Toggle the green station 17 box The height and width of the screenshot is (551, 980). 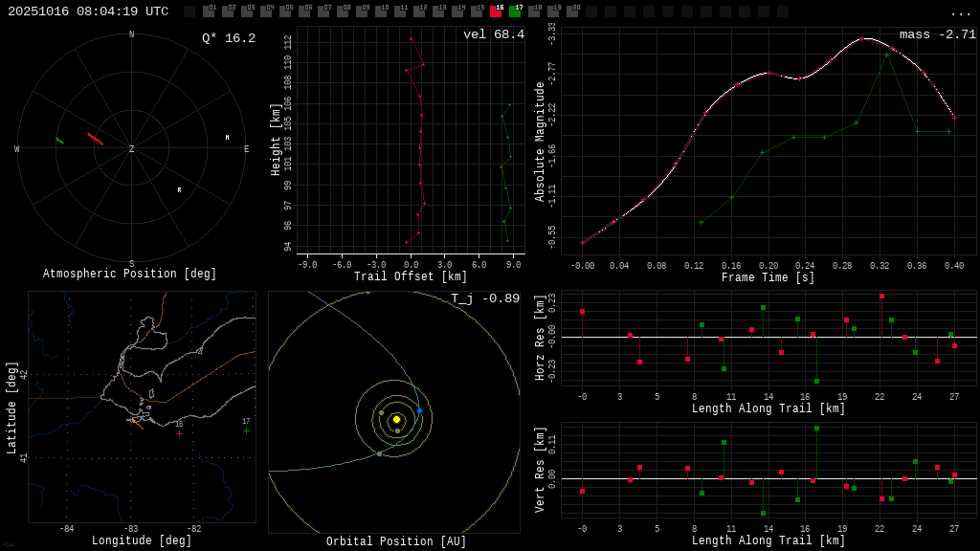click(x=515, y=11)
